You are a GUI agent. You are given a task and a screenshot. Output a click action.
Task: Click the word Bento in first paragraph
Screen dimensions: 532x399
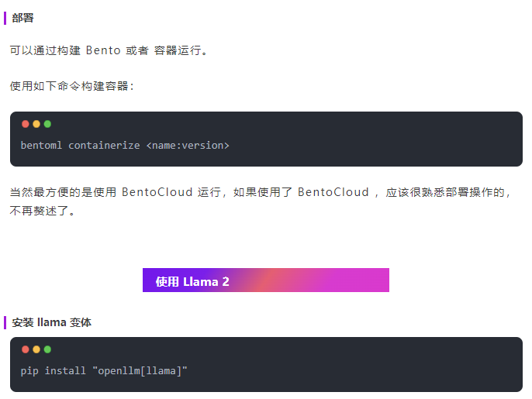(x=103, y=50)
